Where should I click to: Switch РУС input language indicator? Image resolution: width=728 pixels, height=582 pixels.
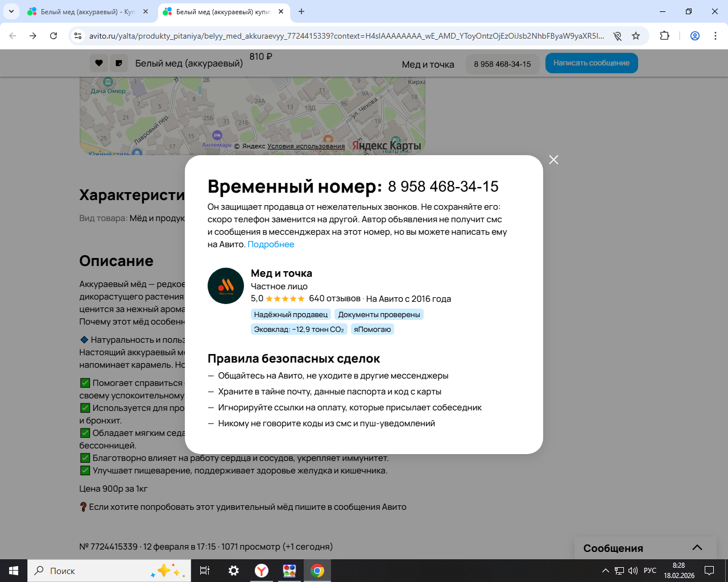tap(650, 571)
